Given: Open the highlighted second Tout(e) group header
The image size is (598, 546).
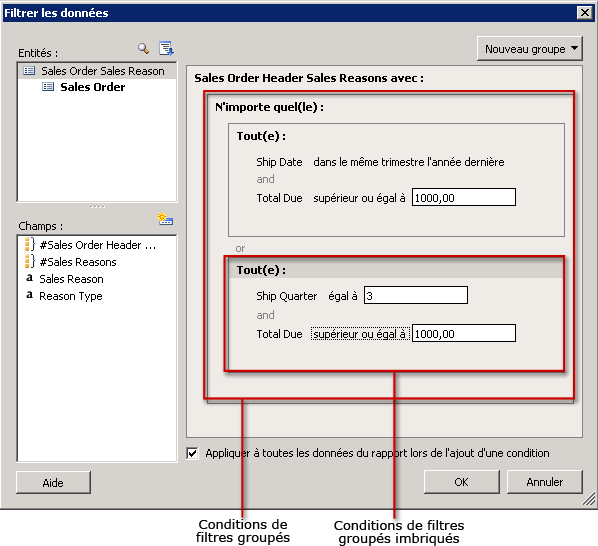Looking at the screenshot, I should [x=261, y=270].
